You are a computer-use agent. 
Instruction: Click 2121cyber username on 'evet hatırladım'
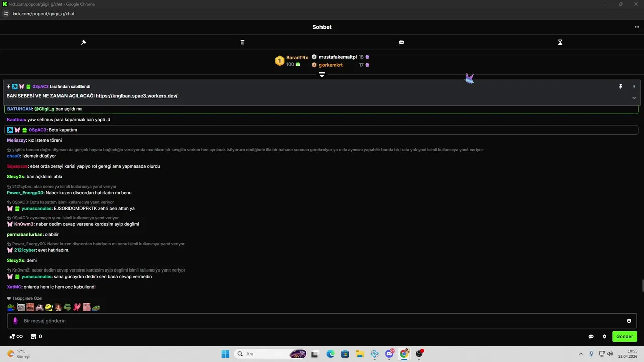[25, 250]
